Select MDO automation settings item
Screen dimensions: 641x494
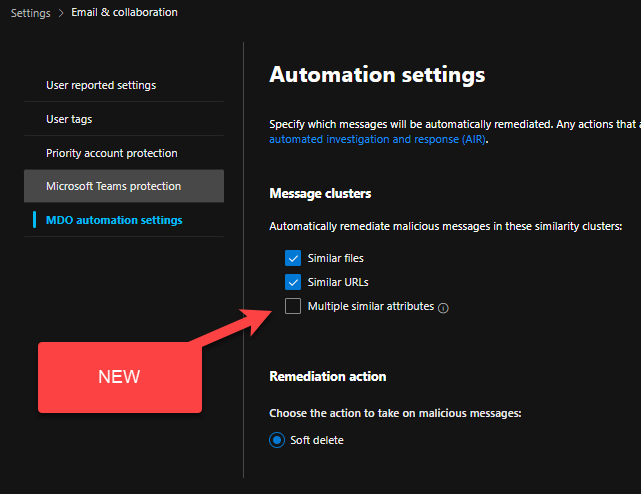[124, 220]
